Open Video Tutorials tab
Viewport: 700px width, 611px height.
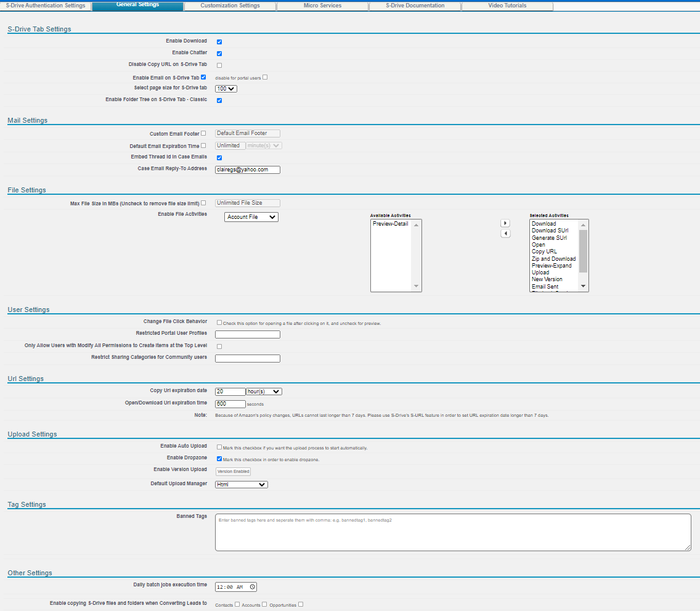[x=507, y=6]
